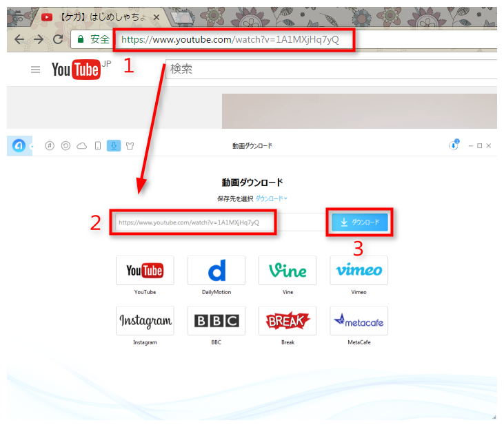
Task: Open the T-shirt skin icon
Action: coord(130,146)
